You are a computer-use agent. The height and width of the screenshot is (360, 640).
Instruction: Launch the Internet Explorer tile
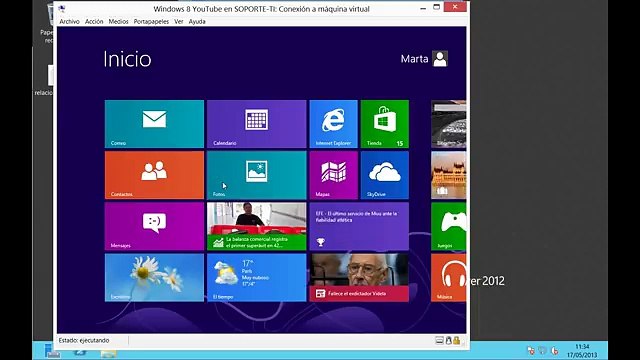pos(333,124)
